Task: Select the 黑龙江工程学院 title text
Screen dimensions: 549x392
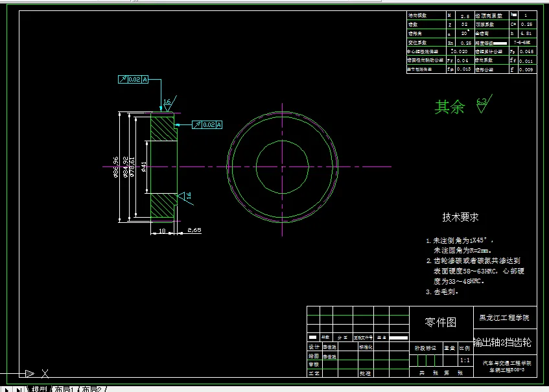Action: pos(504,317)
